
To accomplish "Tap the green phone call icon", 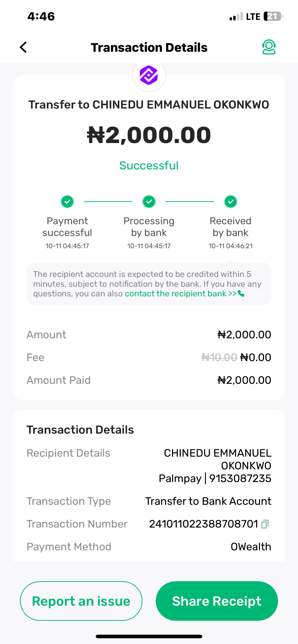I will [241, 293].
